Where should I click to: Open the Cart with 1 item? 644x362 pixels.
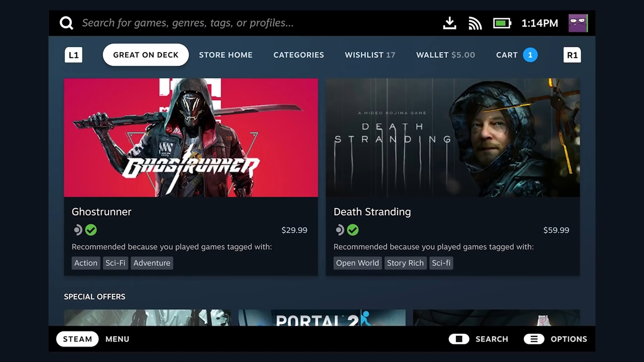point(516,55)
